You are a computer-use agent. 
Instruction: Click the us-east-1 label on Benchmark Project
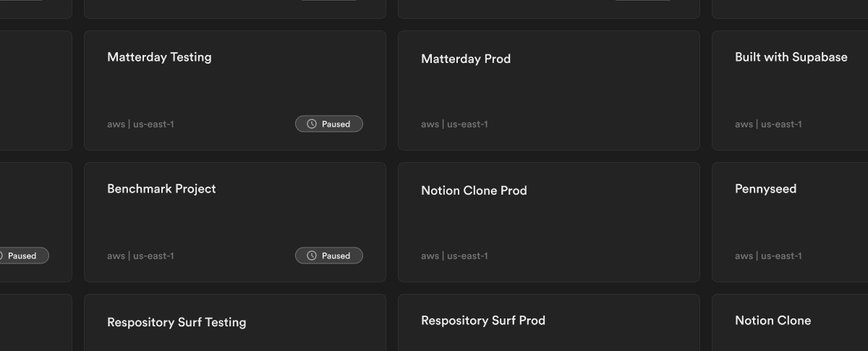coord(153,256)
